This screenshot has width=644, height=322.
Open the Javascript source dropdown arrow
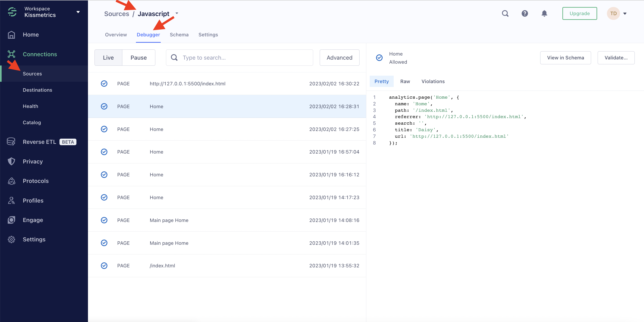point(177,14)
